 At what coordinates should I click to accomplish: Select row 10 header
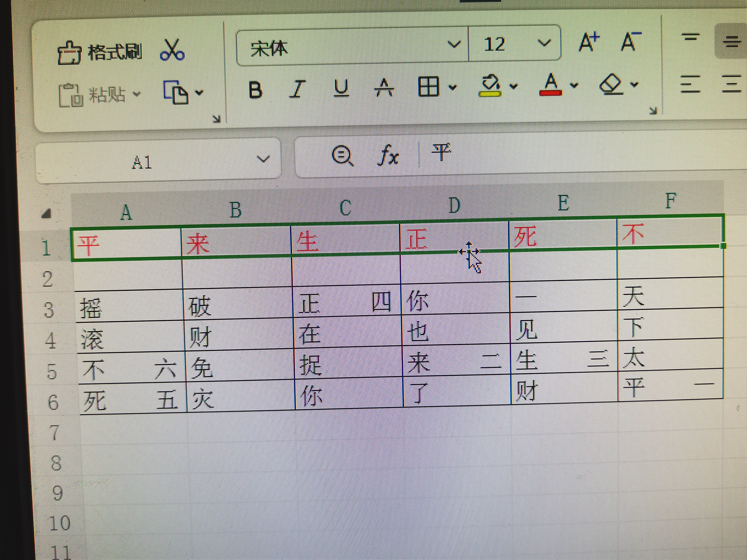coord(59,523)
